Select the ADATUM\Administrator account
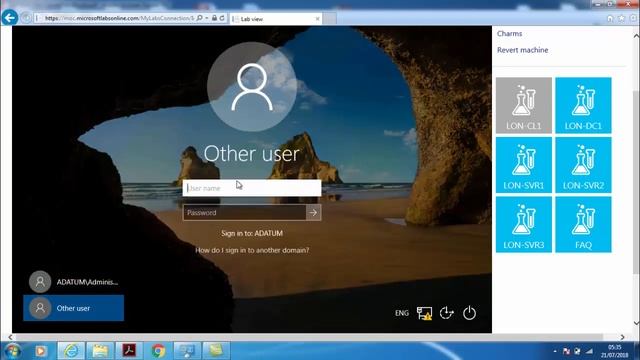The height and width of the screenshot is (360, 640). [x=74, y=282]
